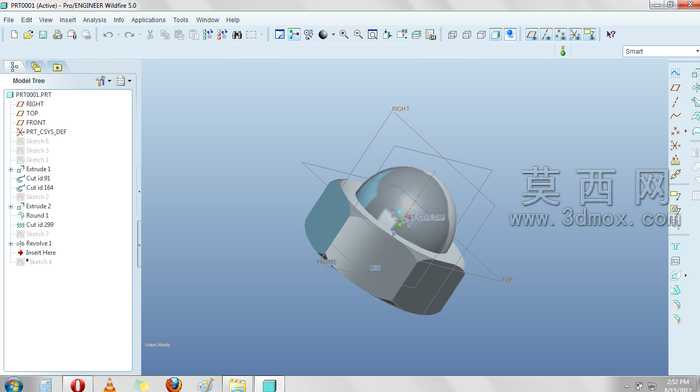Click the Reorient view icon
700x392 pixels.
(387, 34)
